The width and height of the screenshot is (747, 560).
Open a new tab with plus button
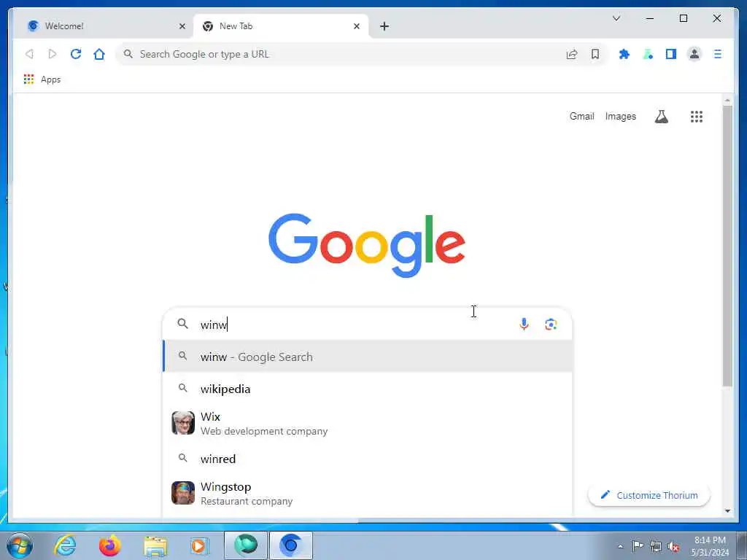coord(384,26)
